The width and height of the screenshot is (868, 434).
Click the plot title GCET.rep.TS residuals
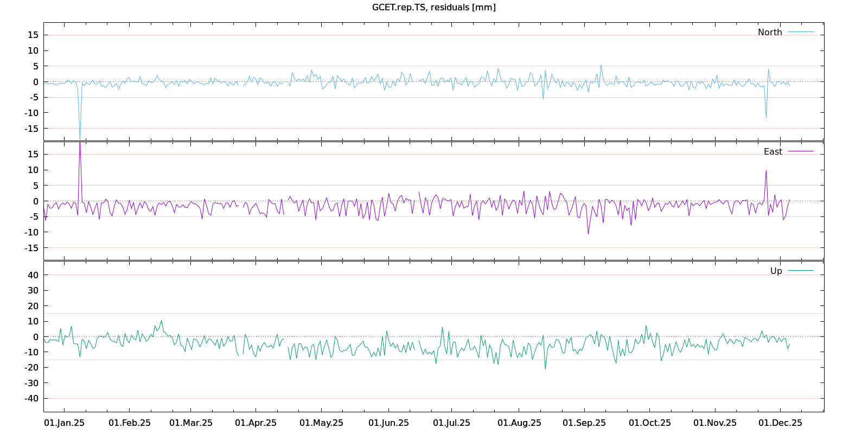click(433, 7)
